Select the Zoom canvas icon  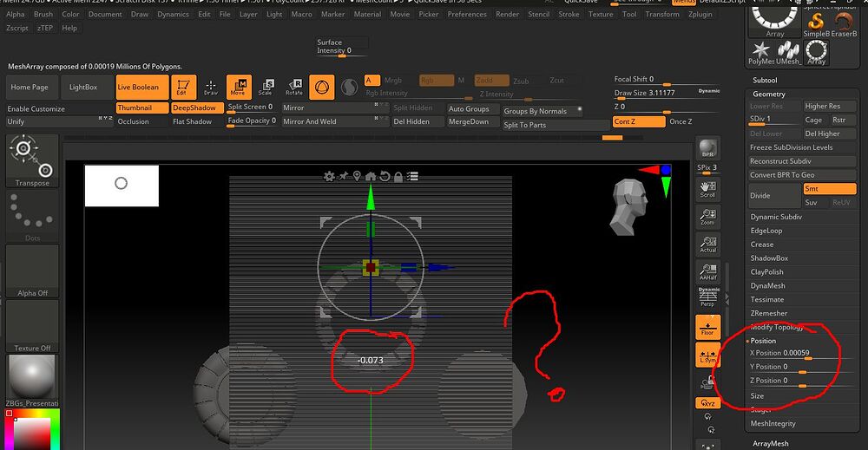tap(707, 217)
